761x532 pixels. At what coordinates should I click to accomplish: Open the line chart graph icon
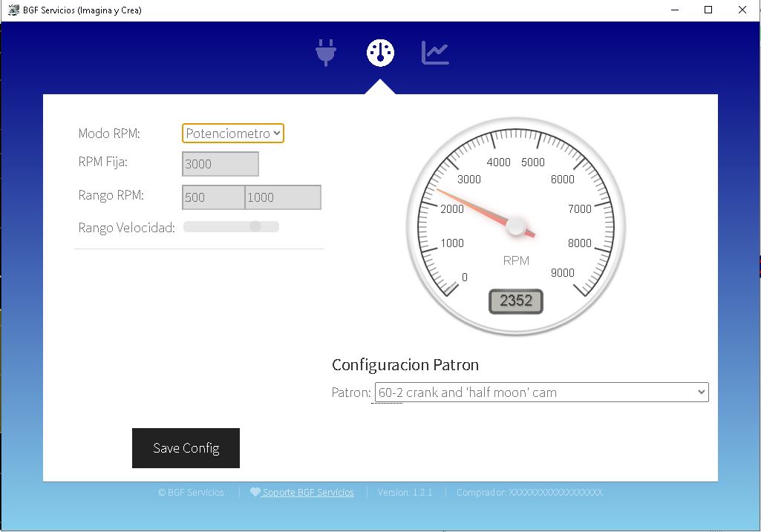tap(435, 53)
